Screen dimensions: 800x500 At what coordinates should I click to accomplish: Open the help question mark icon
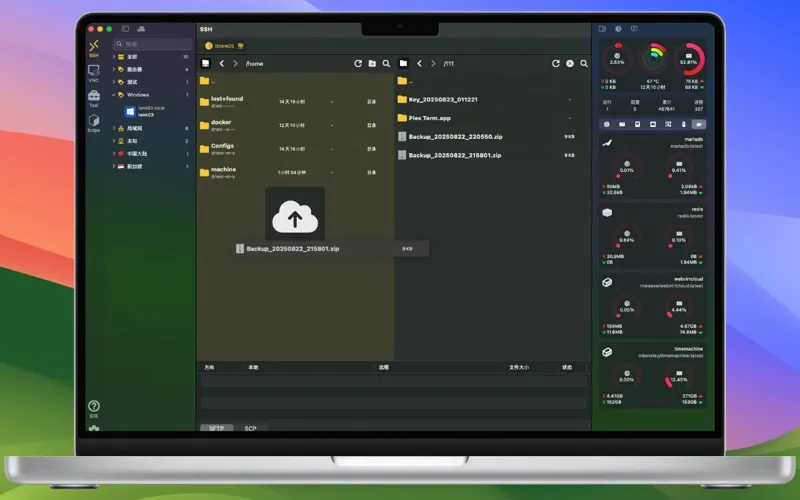[94, 406]
